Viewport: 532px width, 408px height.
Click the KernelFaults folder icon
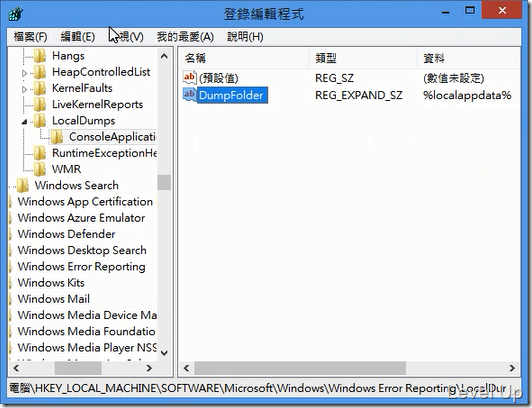click(x=40, y=88)
